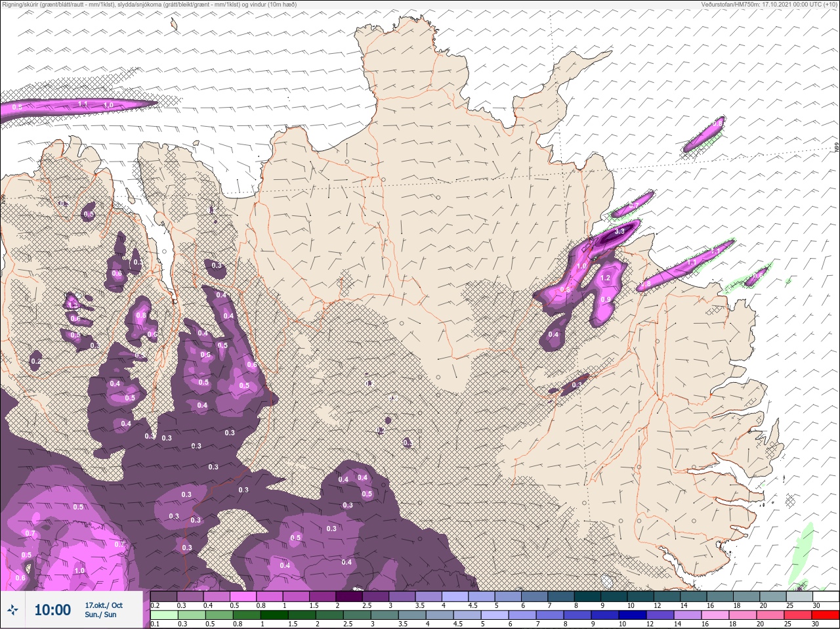Click the weekday label Sun./ Sun
Viewport: 840px width, 629px height.
100,615
